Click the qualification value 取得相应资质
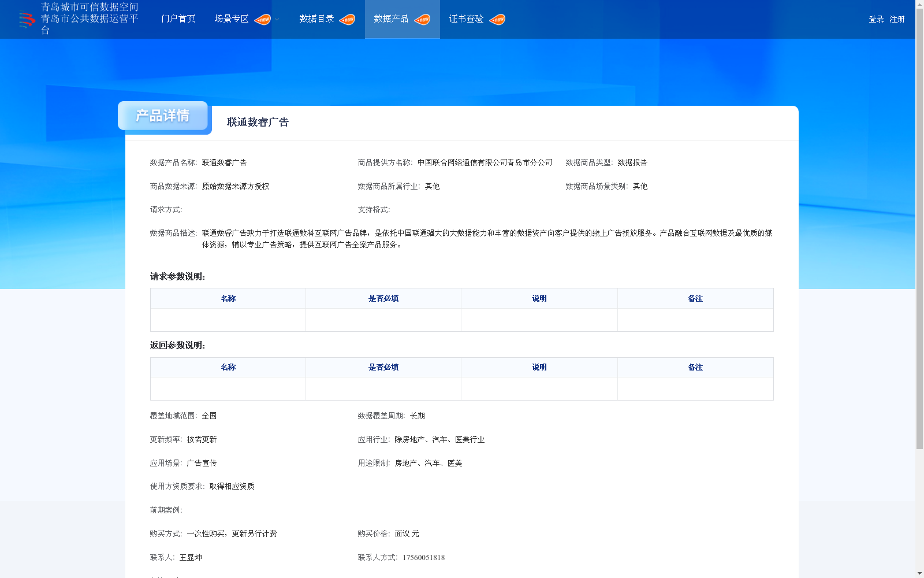Viewport: 924px width, 578px height. pos(232,487)
